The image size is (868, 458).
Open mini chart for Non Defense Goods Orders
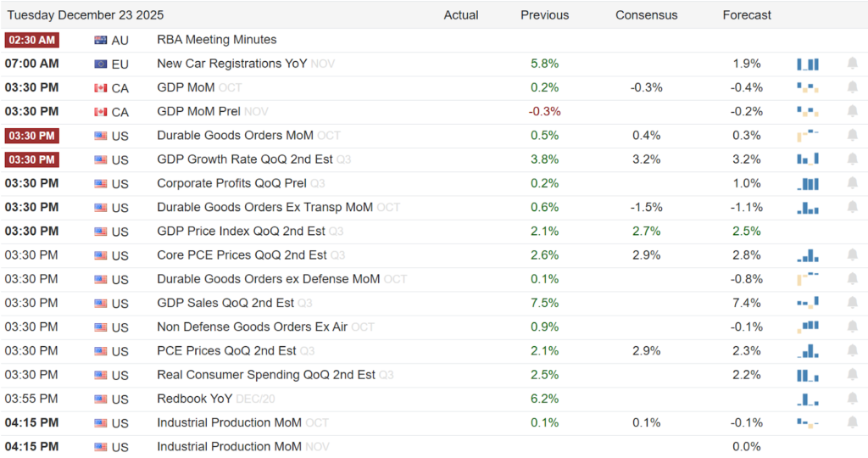[808, 327]
